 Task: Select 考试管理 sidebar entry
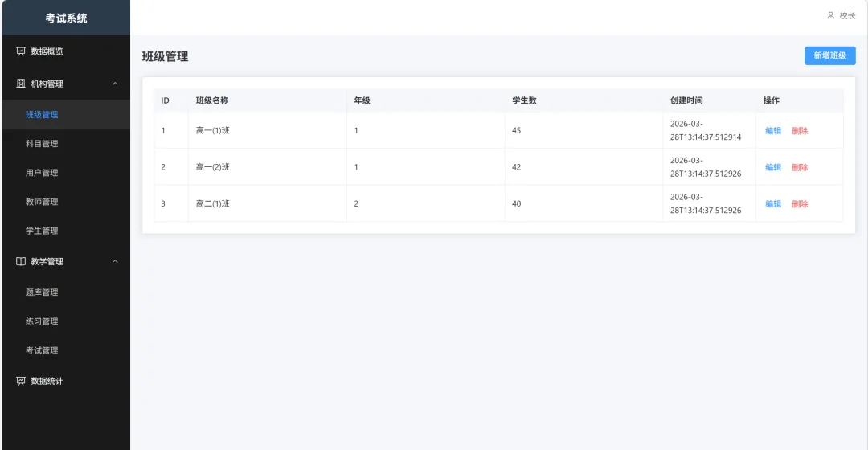click(67, 350)
